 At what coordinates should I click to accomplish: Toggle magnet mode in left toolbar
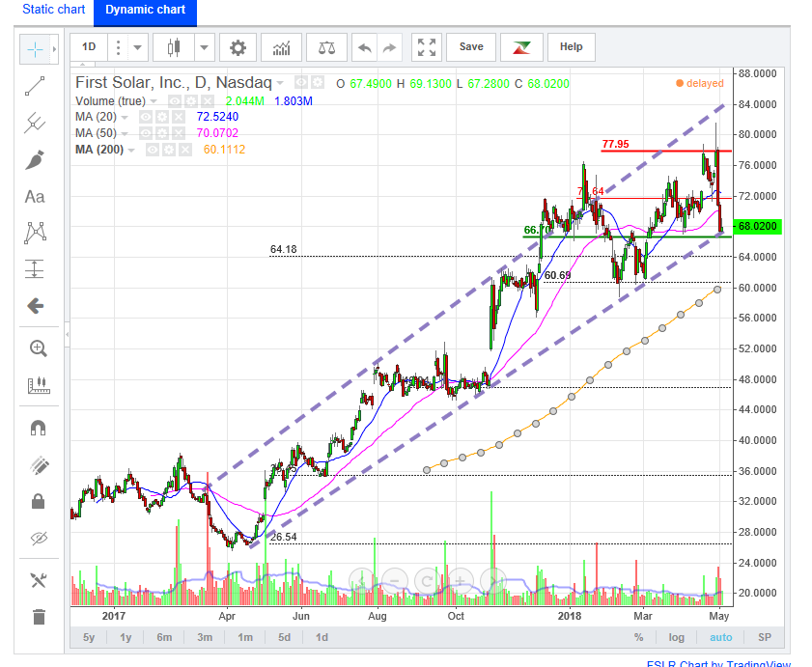pyautogui.click(x=39, y=428)
